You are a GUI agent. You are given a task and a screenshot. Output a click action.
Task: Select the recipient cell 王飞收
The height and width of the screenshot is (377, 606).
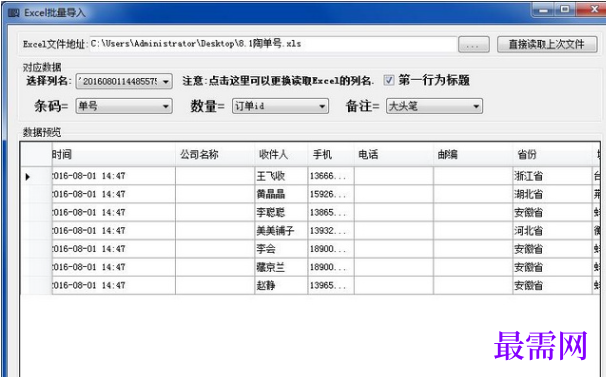tap(281, 176)
